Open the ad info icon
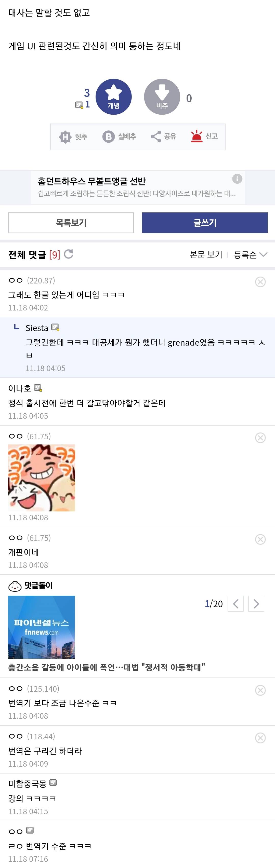275x868 pixels. click(x=237, y=179)
